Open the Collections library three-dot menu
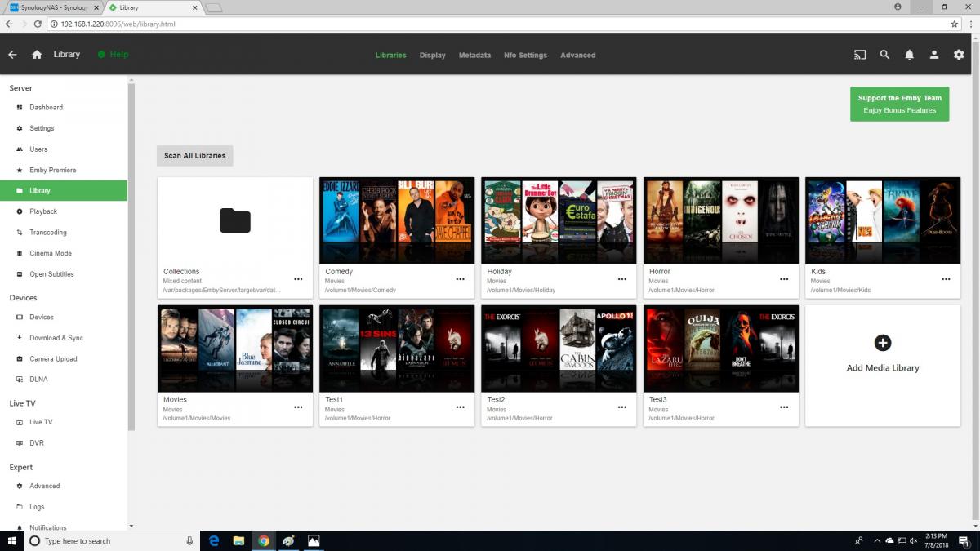Viewport: 980px width, 551px height. (298, 279)
